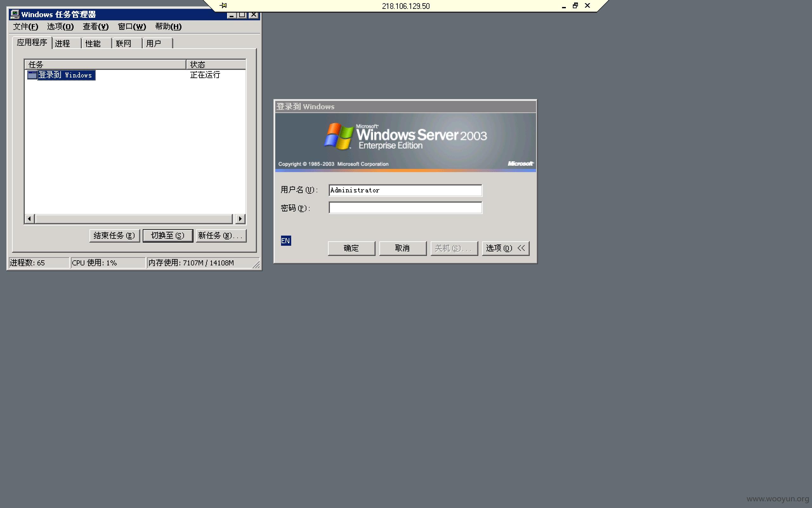812x508 pixels.
Task: Click the 切换至(S) button
Action: (168, 236)
